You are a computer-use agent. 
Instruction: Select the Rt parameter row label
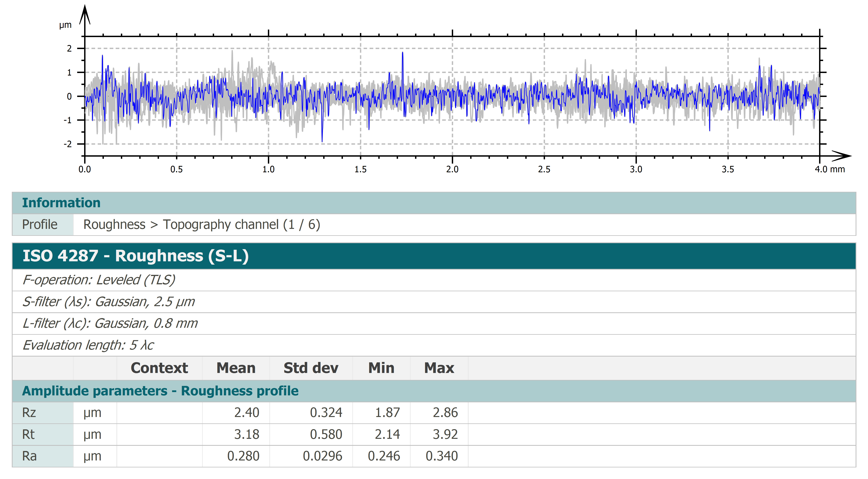(x=29, y=435)
